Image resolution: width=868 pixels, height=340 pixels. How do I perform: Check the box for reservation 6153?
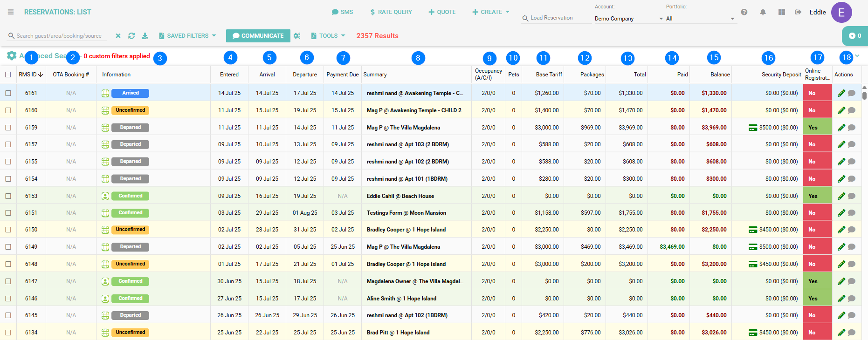coord(8,196)
